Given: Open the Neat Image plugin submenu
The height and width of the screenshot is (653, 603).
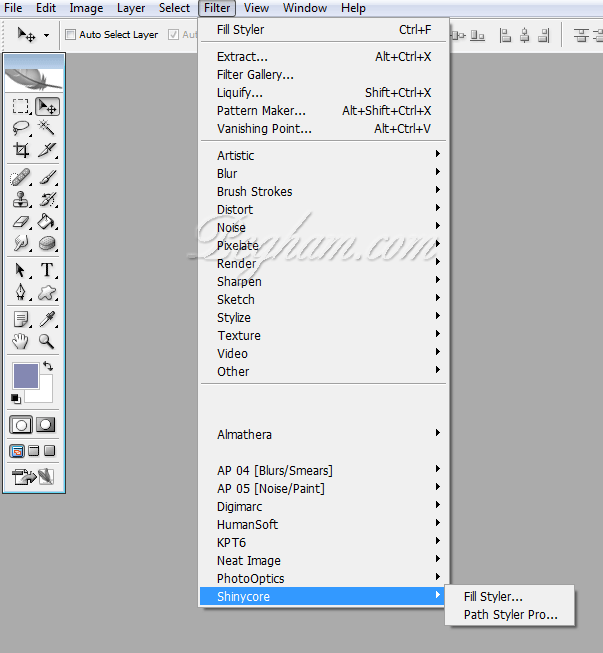Looking at the screenshot, I should [323, 560].
